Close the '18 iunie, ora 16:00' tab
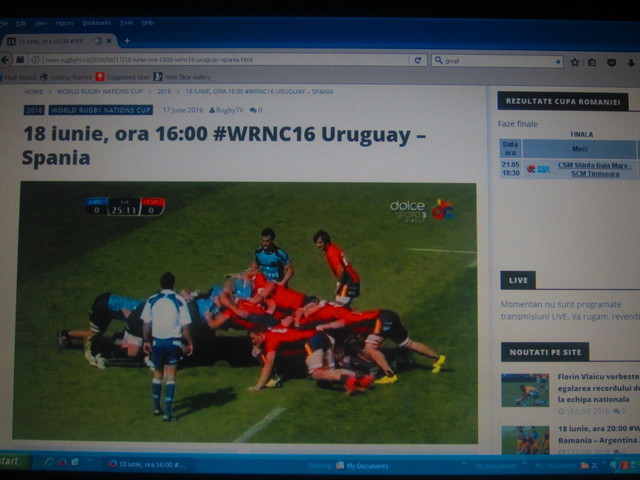640x480 pixels. pos(109,41)
